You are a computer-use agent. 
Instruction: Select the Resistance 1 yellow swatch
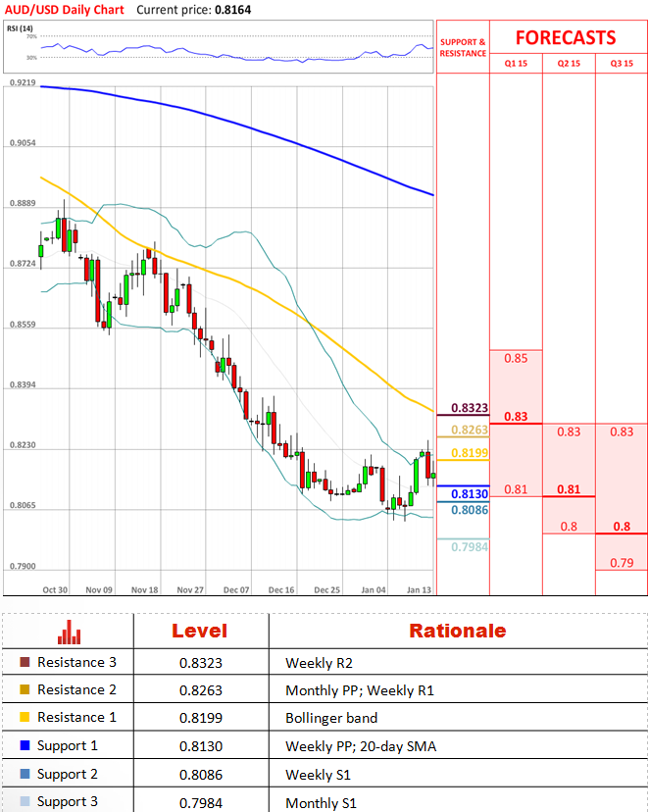point(25,717)
